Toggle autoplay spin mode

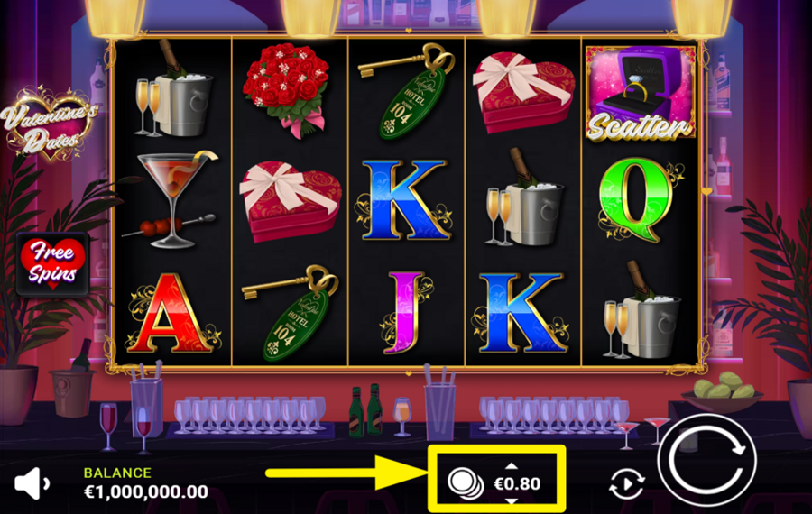627,484
